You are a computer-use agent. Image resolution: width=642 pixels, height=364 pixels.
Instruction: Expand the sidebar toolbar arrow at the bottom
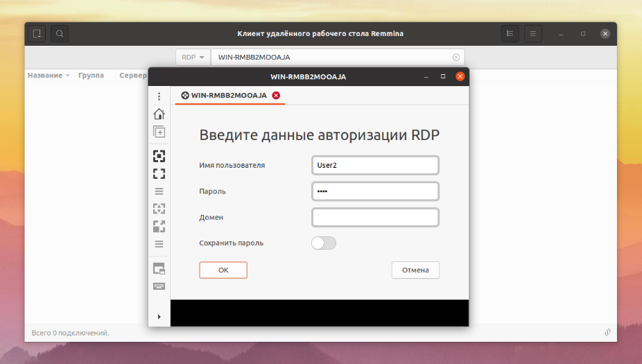tap(159, 316)
